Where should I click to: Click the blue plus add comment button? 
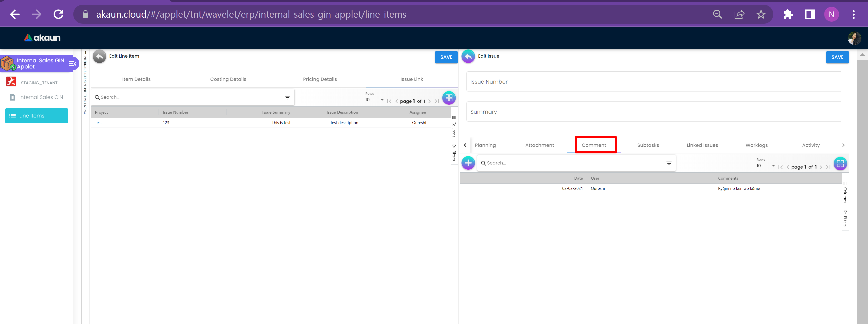click(x=468, y=163)
